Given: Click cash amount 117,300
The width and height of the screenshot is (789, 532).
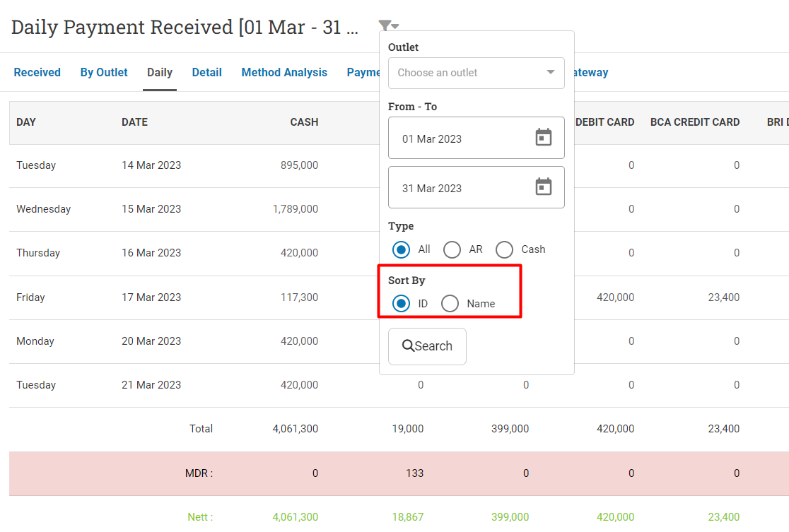Looking at the screenshot, I should point(299,297).
